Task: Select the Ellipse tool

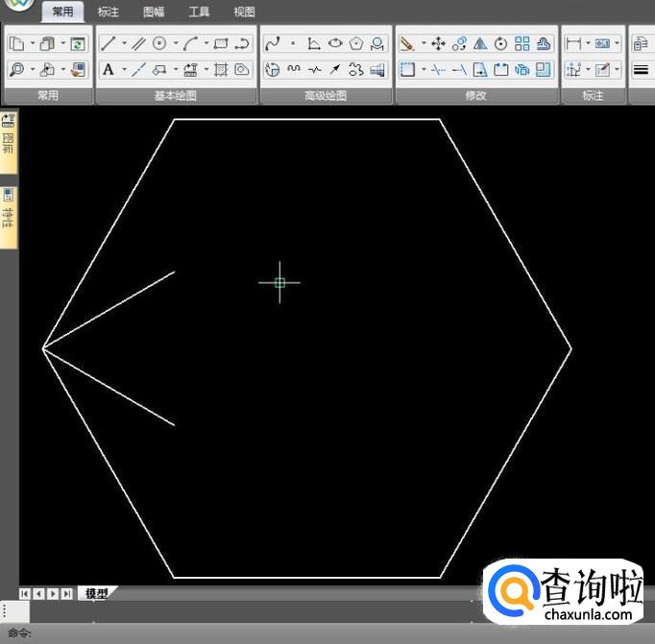Action: pyautogui.click(x=335, y=43)
